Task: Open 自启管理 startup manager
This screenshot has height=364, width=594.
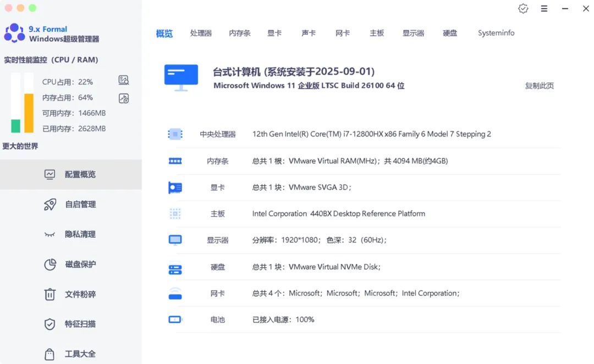Action: tap(71, 205)
